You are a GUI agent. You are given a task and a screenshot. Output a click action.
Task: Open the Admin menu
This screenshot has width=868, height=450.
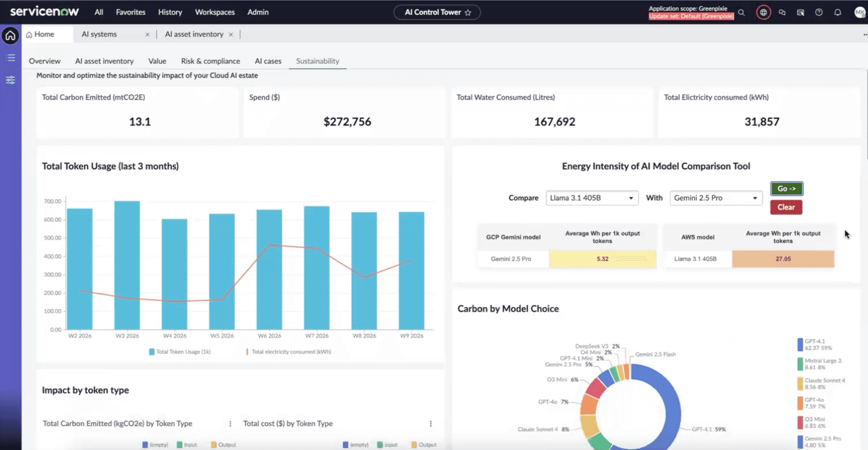point(258,12)
